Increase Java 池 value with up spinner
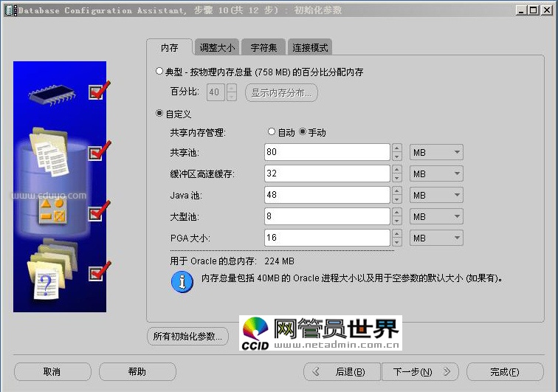Screen dimensions: 558x392 [x=397, y=190]
